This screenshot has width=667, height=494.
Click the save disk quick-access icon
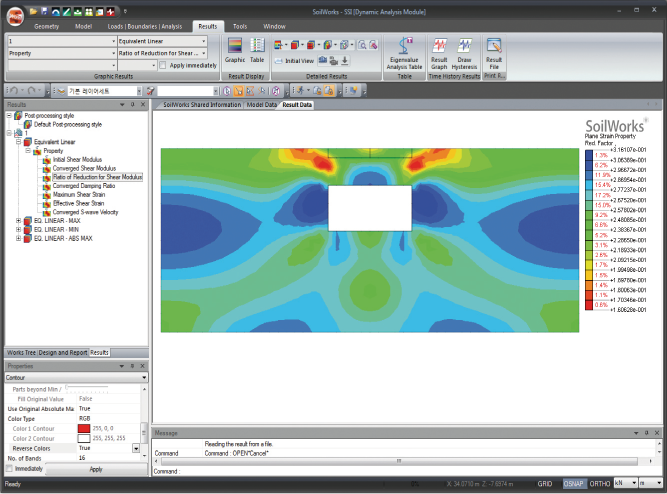(44, 11)
